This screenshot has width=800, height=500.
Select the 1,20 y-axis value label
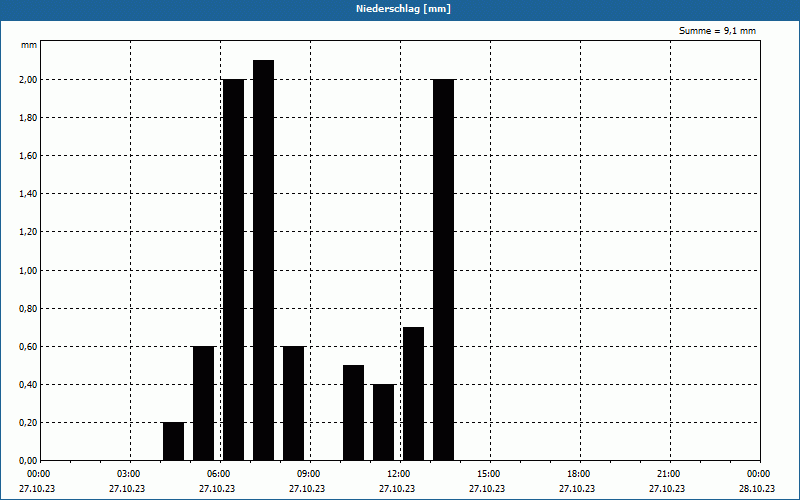tap(28, 232)
